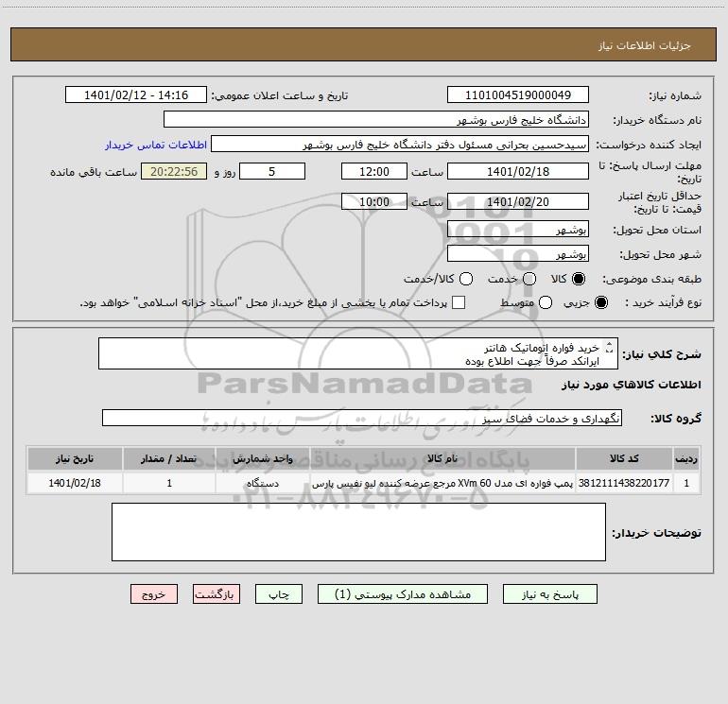Click the validity time field 10:00
This screenshot has height=704, width=728.
click(x=374, y=202)
